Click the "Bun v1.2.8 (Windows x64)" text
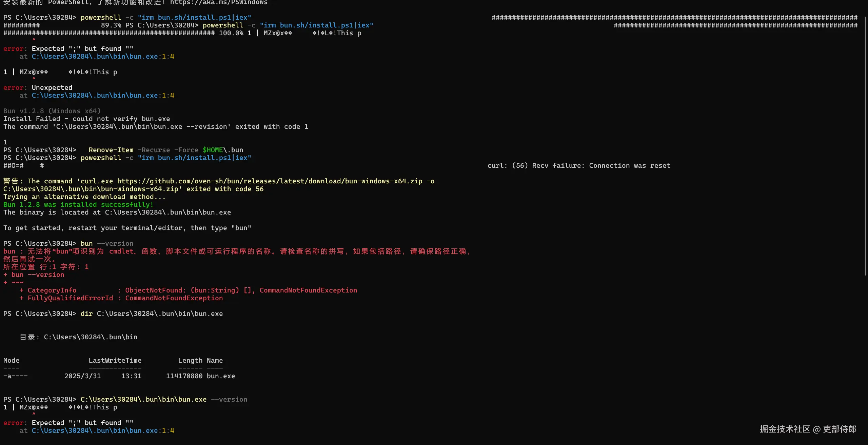 52,111
